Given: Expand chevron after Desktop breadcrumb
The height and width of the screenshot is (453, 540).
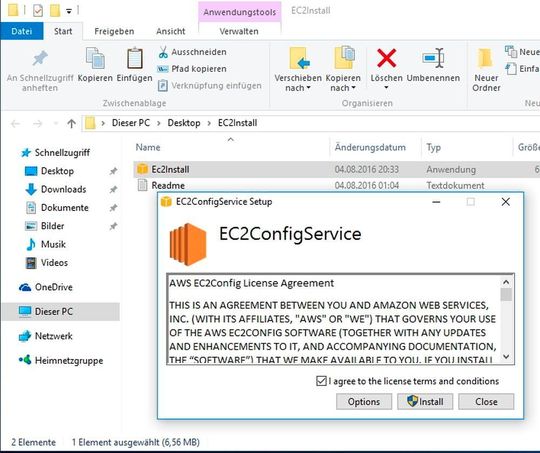Looking at the screenshot, I should tap(209, 123).
